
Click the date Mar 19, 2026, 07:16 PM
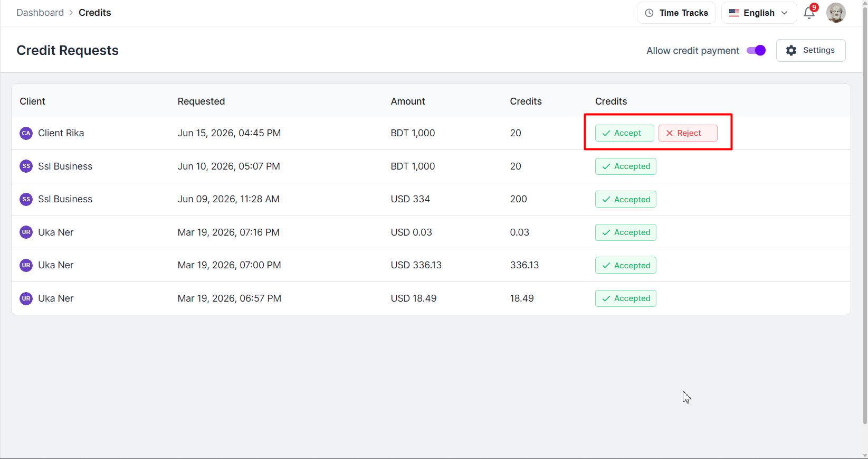click(228, 232)
